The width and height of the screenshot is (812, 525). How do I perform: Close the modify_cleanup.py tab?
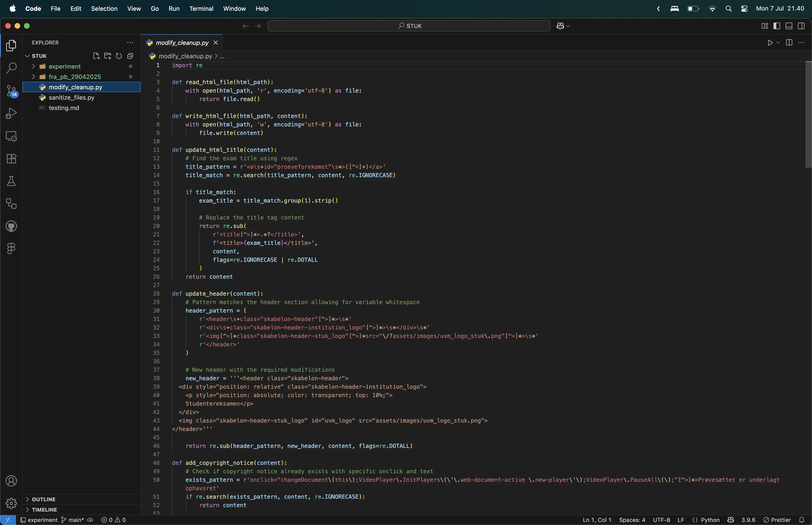(215, 43)
